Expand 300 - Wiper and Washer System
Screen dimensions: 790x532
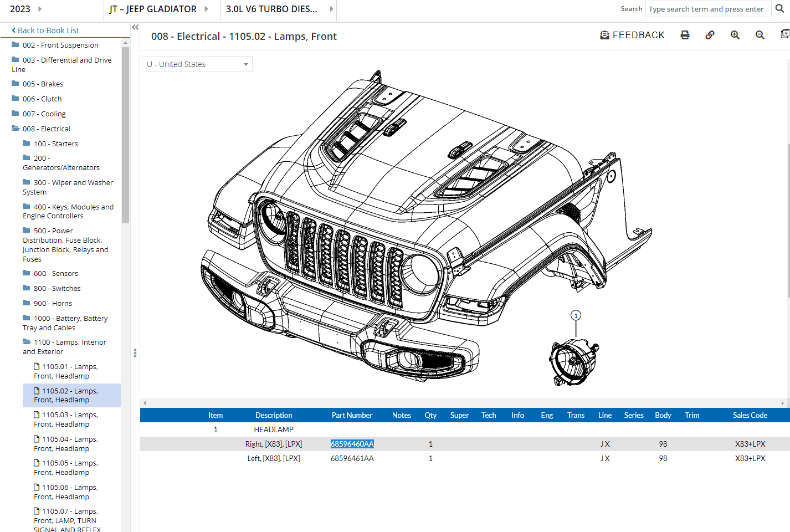click(68, 187)
